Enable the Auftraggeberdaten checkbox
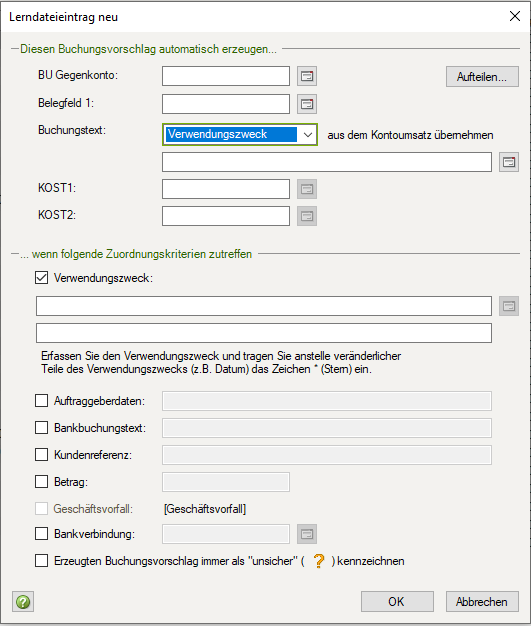 pyautogui.click(x=42, y=400)
